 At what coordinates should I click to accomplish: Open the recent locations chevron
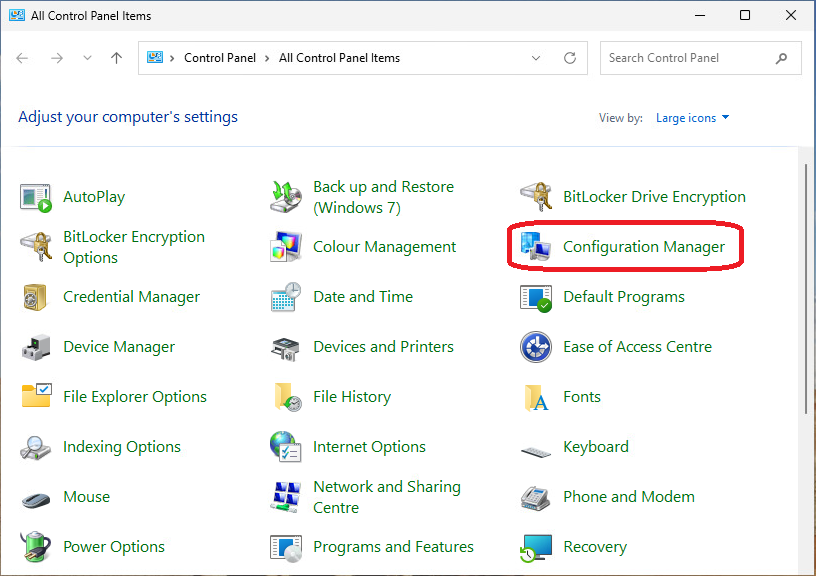(87, 58)
